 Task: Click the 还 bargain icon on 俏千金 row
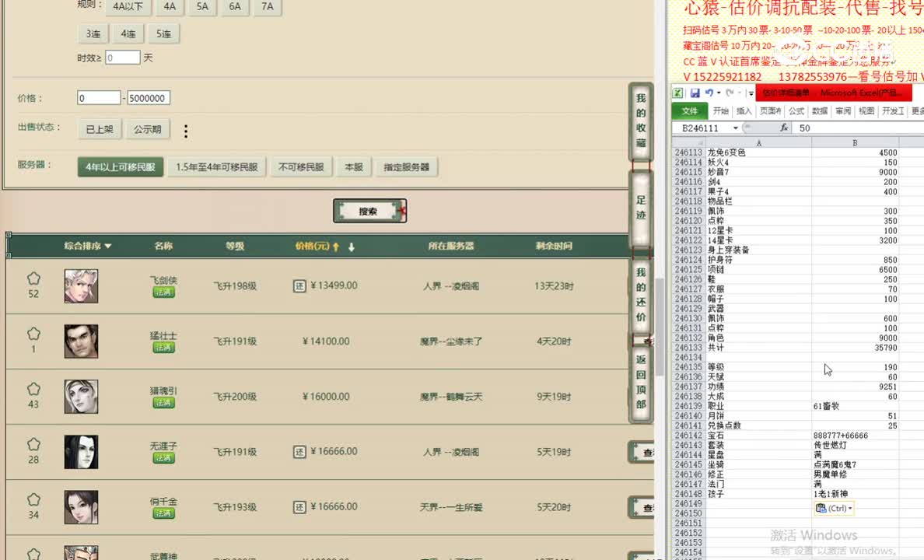(x=299, y=507)
